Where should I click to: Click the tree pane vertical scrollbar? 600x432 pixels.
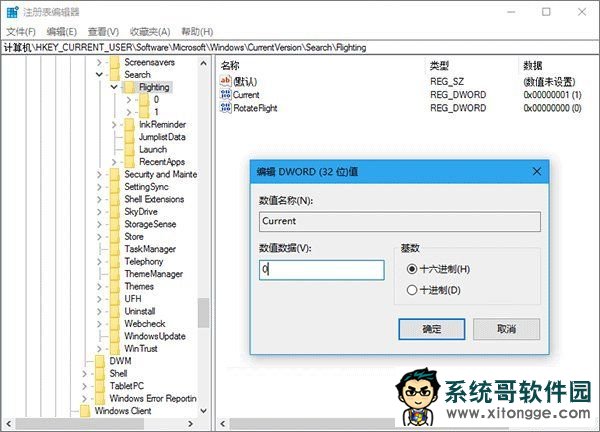coord(203,312)
